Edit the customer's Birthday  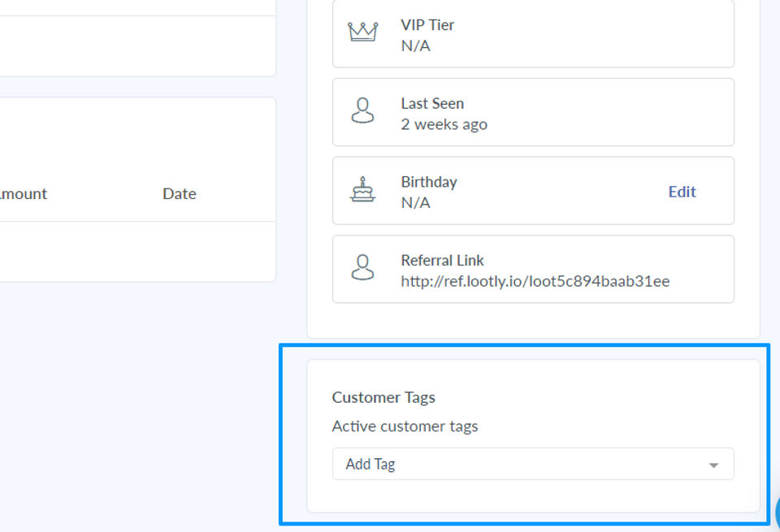682,192
